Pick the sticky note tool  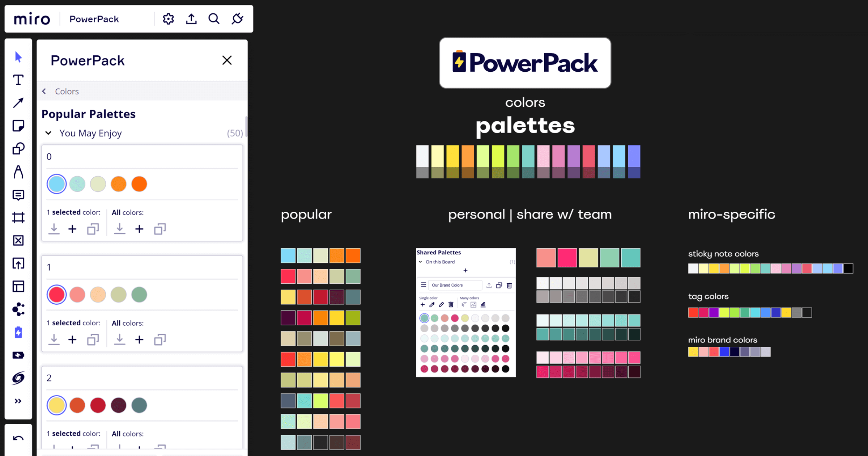pyautogui.click(x=18, y=126)
